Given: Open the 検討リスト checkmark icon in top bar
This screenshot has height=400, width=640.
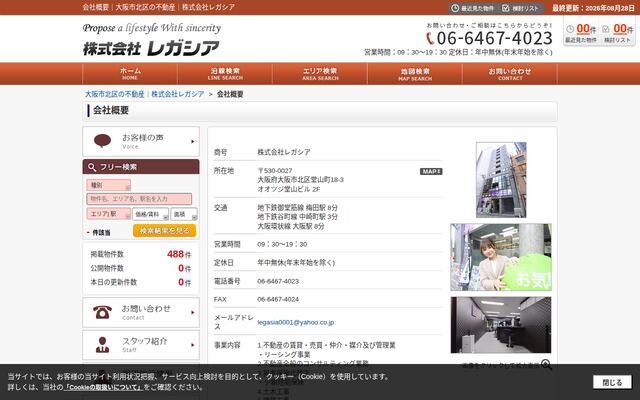Looking at the screenshot, I should coord(506,8).
